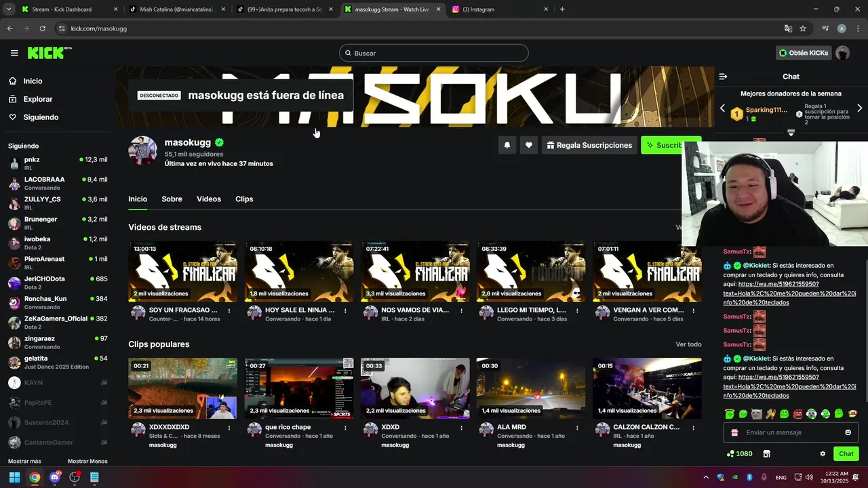
Task: Go to previous top donor
Action: click(x=722, y=108)
